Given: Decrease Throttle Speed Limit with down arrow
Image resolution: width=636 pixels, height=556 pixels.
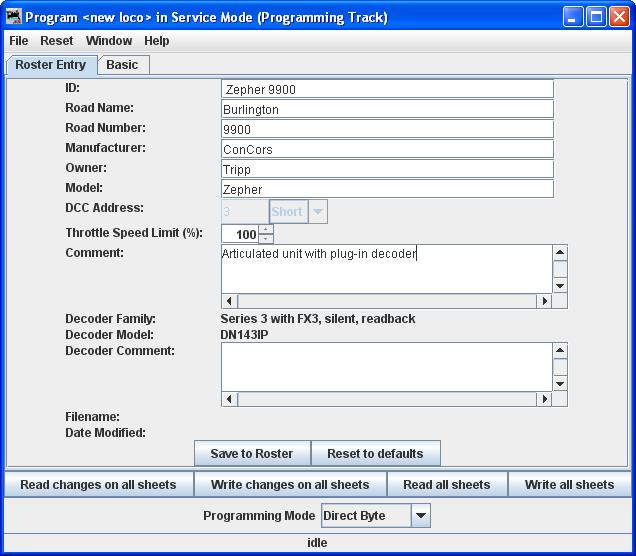Looking at the screenshot, I should (265, 239).
